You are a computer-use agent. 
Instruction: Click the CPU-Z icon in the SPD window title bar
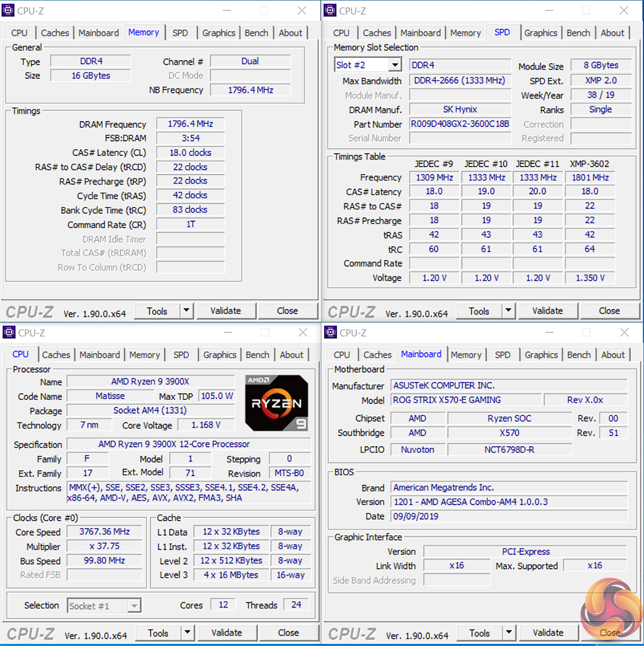(x=330, y=10)
